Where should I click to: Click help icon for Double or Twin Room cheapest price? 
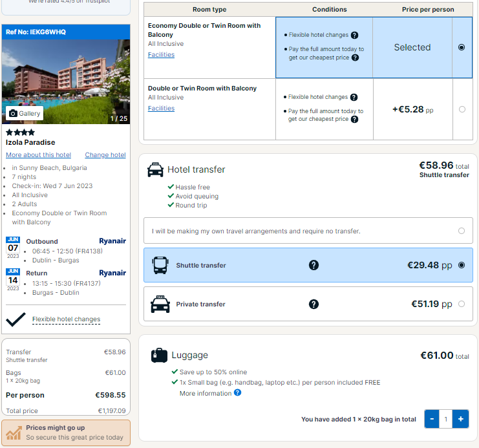click(354, 119)
